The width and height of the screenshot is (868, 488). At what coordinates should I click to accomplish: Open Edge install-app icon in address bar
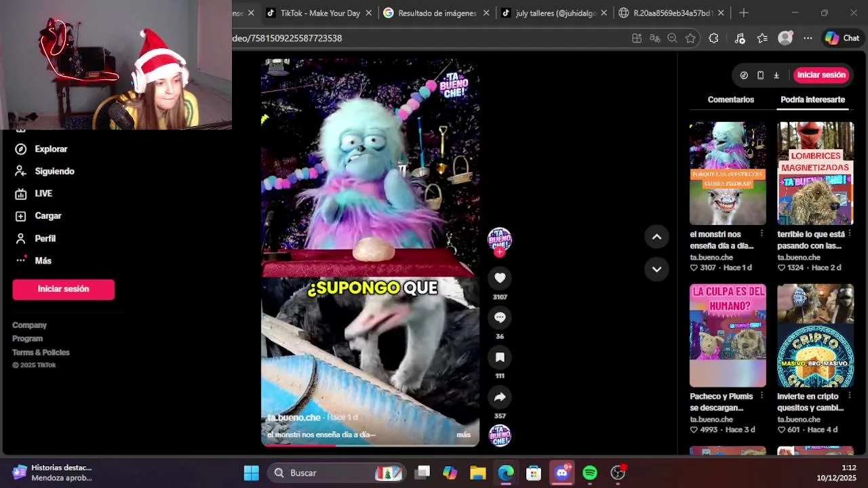click(x=637, y=39)
